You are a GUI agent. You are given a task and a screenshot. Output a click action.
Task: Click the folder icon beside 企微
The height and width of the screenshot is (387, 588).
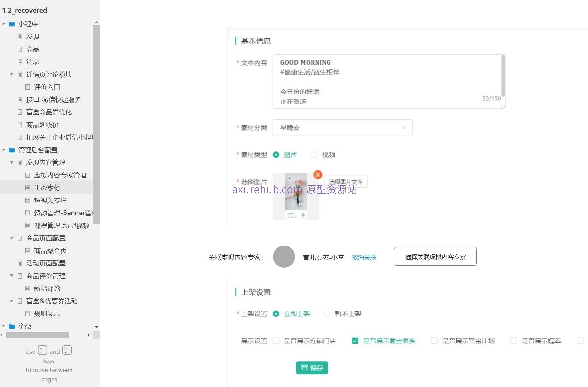[12, 326]
